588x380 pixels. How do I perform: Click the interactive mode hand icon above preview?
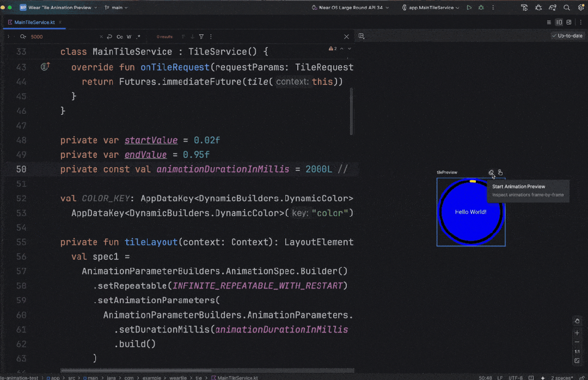(500, 173)
